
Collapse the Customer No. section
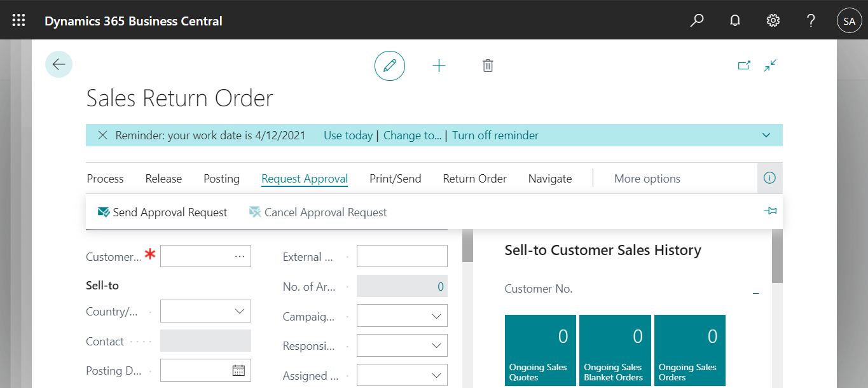pos(755,292)
